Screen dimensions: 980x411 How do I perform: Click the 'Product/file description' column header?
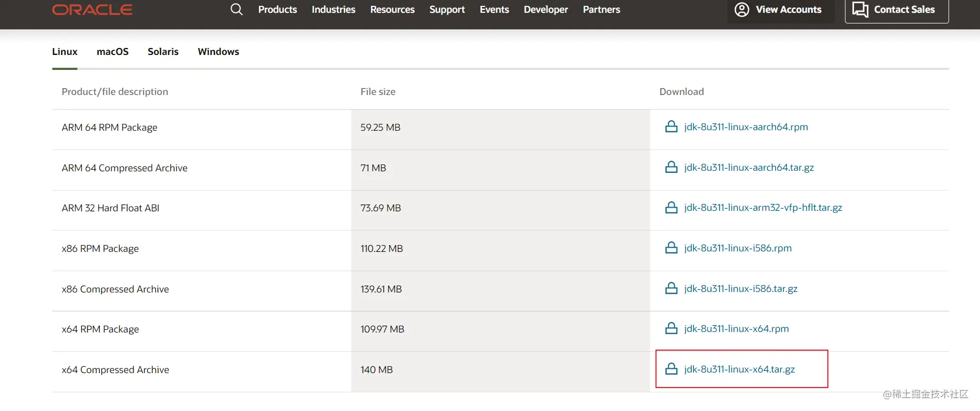(115, 92)
